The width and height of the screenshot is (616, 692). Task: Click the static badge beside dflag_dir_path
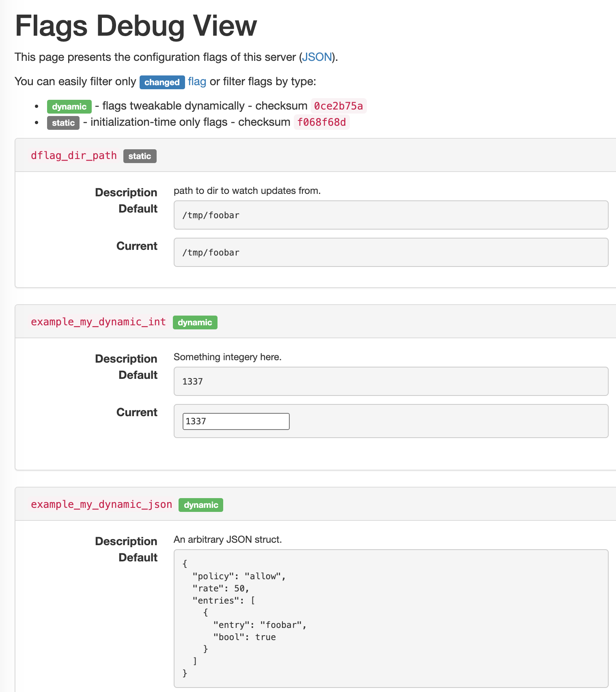(140, 156)
